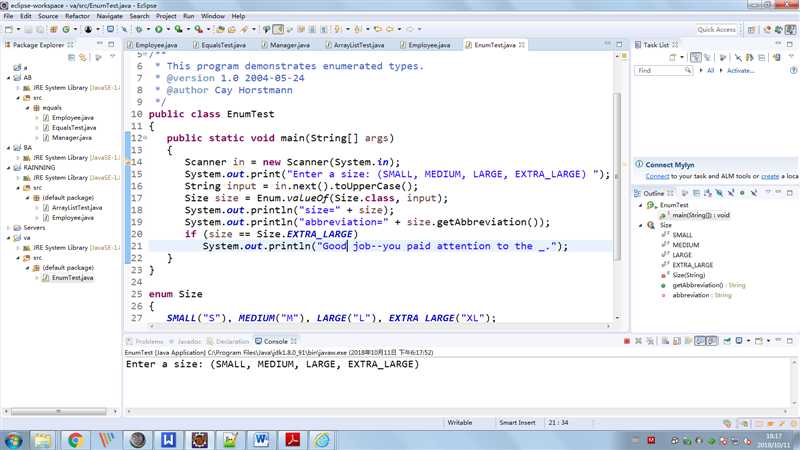This screenshot has width=800, height=450.
Task: Select Manager.java under the equals package
Action: (x=71, y=138)
